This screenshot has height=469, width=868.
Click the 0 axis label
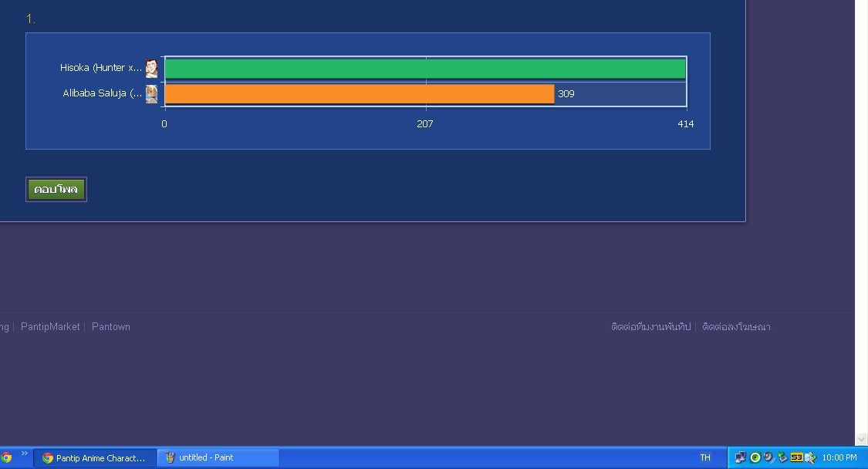pyautogui.click(x=164, y=124)
